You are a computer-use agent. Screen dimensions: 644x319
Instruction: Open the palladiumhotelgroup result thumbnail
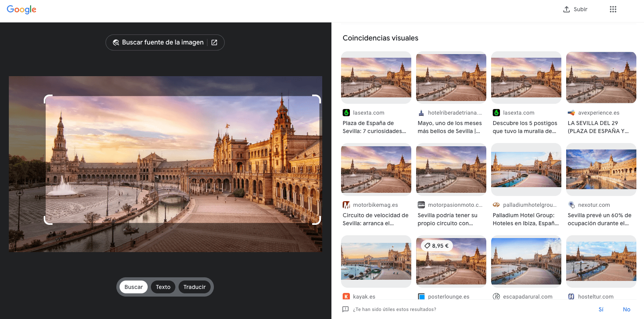526,170
